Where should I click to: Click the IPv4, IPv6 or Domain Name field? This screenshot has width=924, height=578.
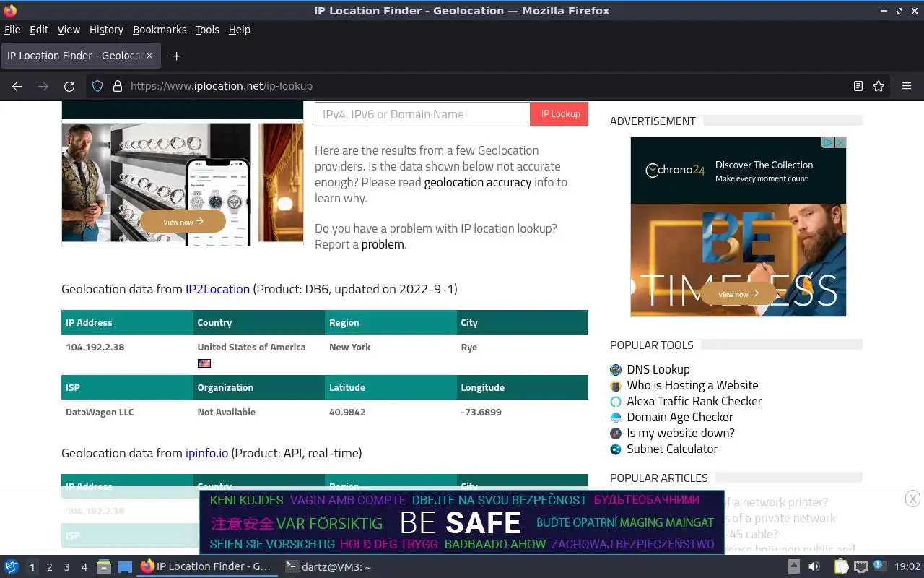pyautogui.click(x=422, y=114)
